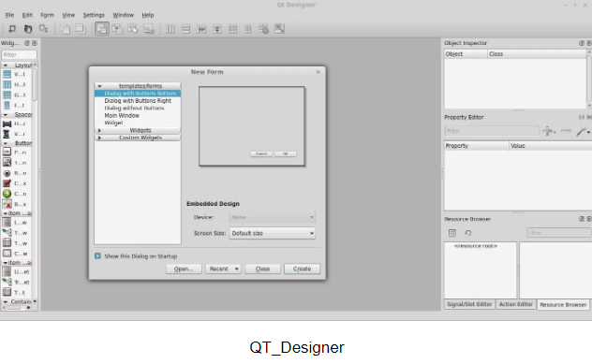Click Edit Resources icon in Resource Browser
The height and width of the screenshot is (364, 592).
tap(452, 233)
